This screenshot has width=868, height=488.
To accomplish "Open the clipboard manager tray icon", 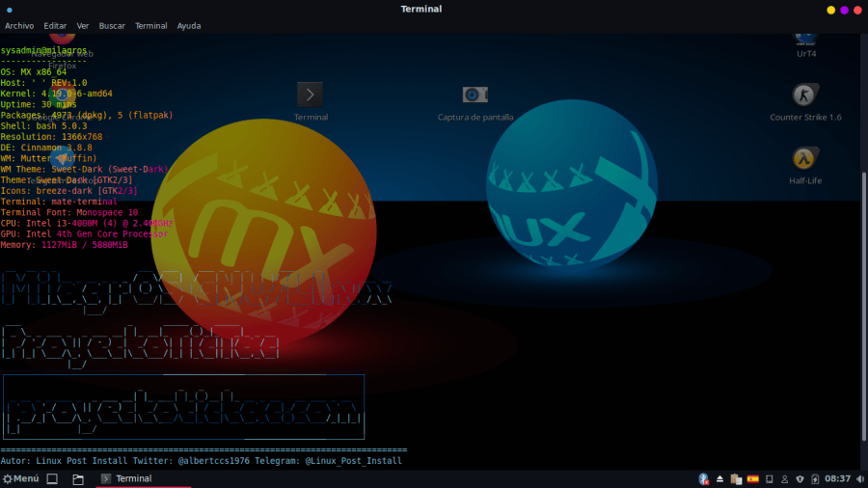I will 736,478.
